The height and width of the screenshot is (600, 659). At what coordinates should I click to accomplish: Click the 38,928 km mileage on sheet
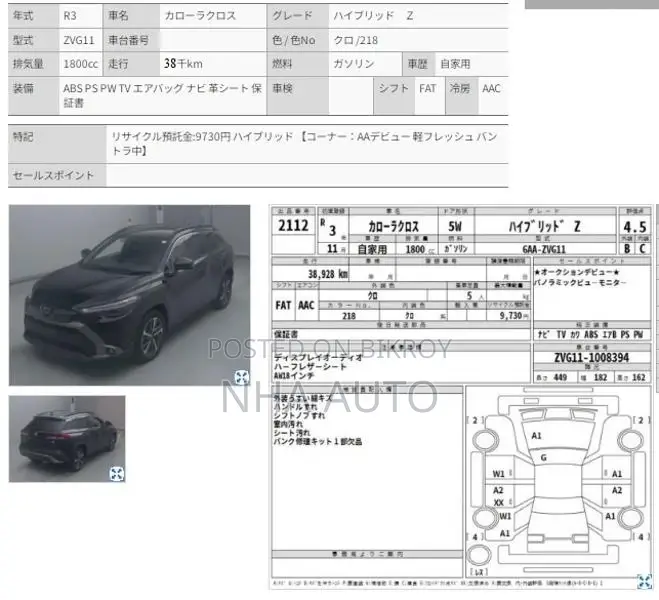328,274
